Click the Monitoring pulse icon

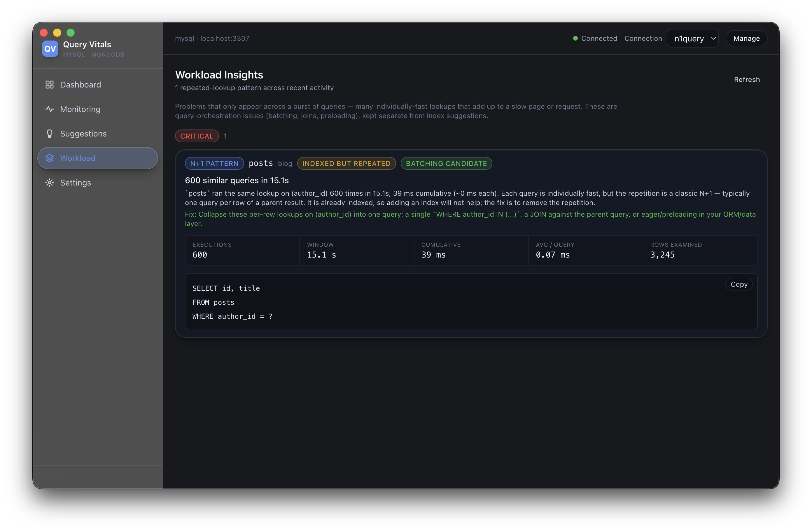coord(50,109)
